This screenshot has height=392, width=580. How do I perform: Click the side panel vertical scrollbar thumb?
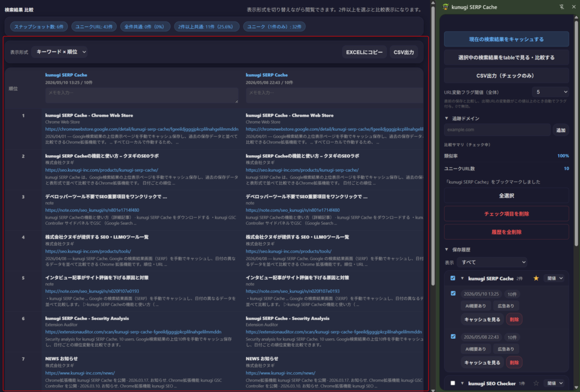tap(576, 133)
